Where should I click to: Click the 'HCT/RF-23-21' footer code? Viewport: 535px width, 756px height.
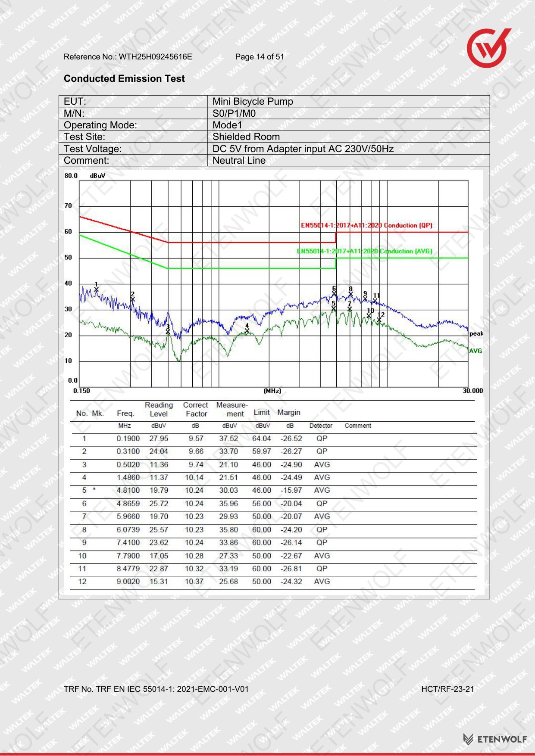pos(447,689)
